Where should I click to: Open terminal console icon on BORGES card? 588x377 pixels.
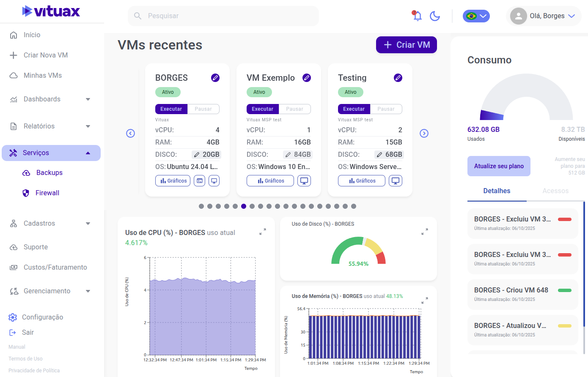point(200,181)
